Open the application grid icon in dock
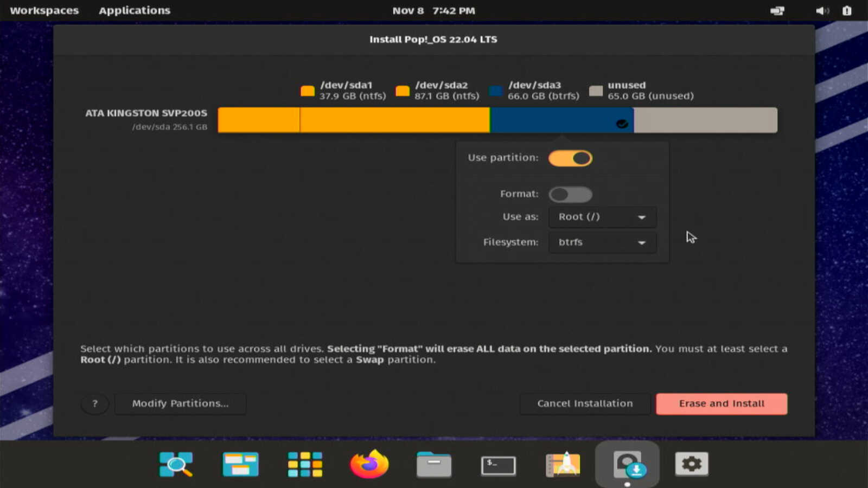This screenshot has width=868, height=488. [305, 465]
